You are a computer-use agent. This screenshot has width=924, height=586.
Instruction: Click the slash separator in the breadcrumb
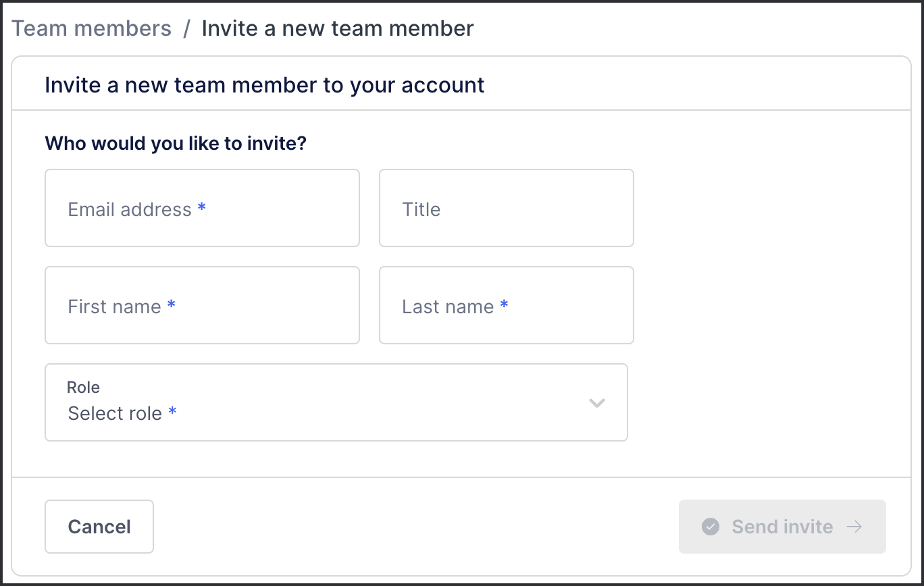pyautogui.click(x=186, y=29)
